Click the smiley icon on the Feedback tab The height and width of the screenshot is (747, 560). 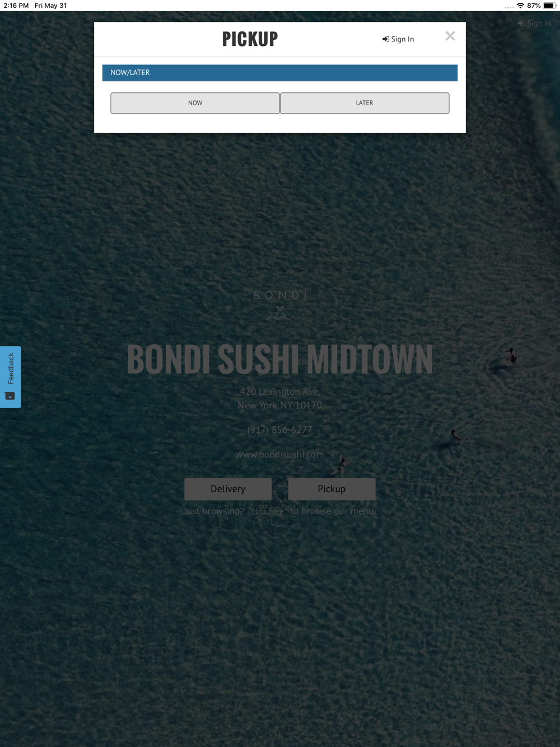pyautogui.click(x=10, y=396)
